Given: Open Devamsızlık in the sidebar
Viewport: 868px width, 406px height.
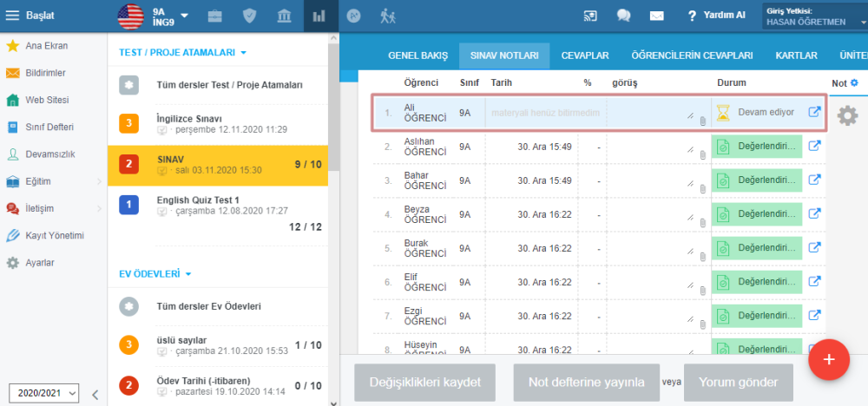Looking at the screenshot, I should (x=49, y=154).
